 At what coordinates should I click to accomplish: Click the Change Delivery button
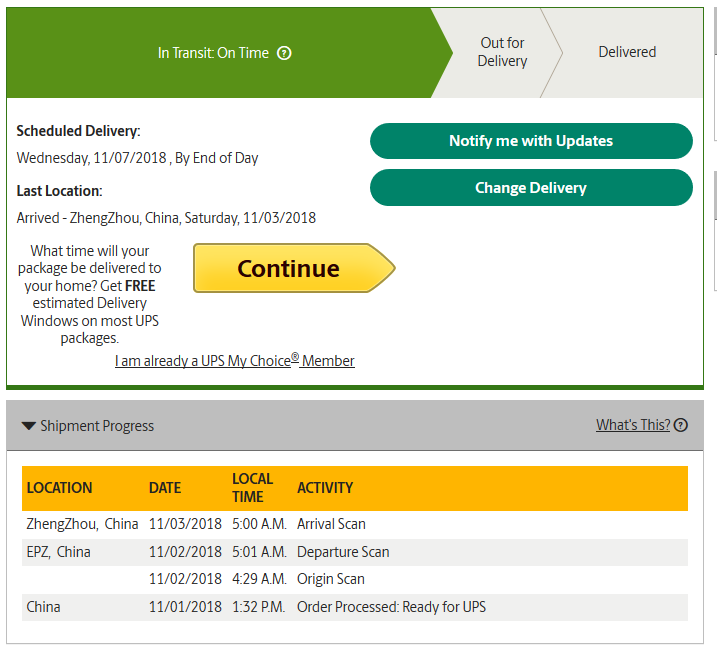(x=531, y=188)
